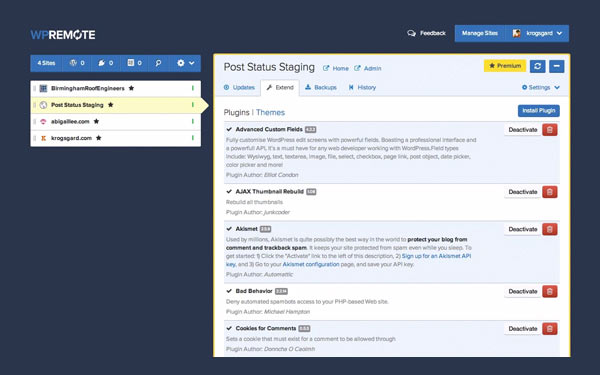Image resolution: width=600 pixels, height=375 pixels.
Task: Switch to the History tab
Action: tap(362, 88)
